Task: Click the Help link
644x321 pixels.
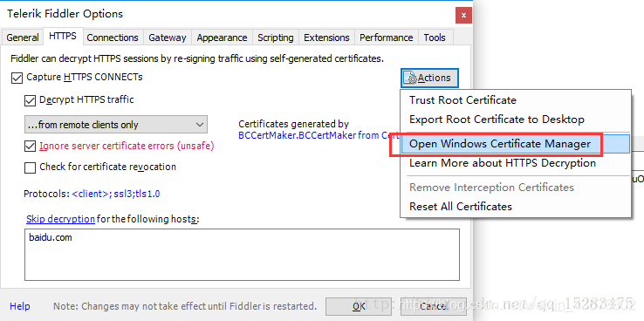Action: [20, 306]
